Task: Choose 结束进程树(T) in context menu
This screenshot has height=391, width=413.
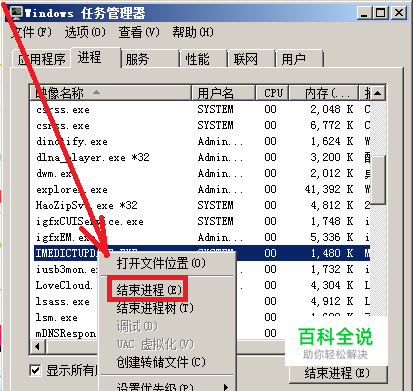Action: [167, 308]
